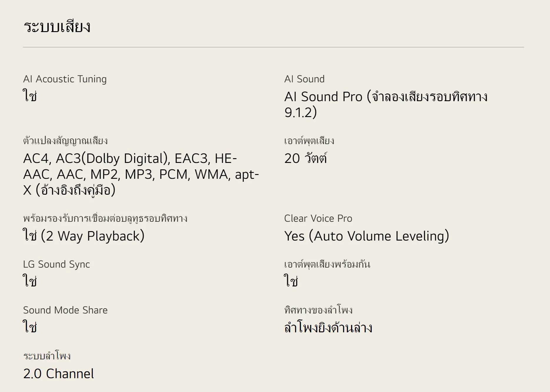Click the Sound Mode Share label
Viewport: 550px width, 392px height.
tap(65, 310)
